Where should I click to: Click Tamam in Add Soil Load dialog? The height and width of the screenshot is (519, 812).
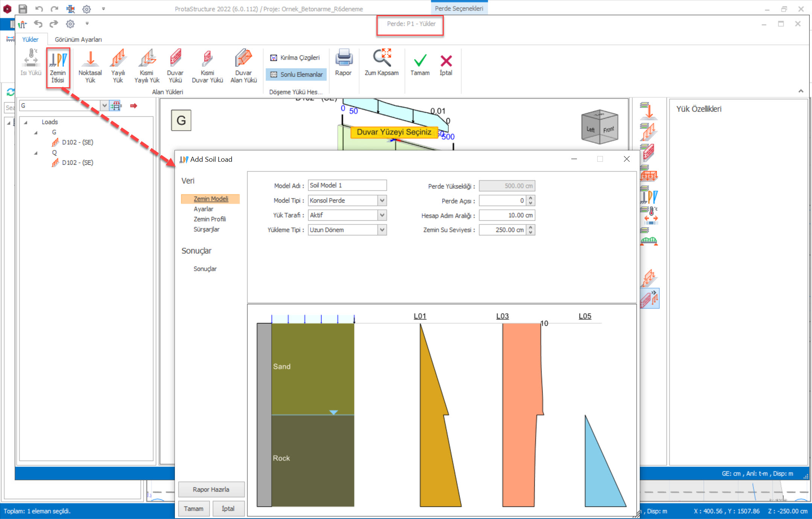(x=194, y=508)
